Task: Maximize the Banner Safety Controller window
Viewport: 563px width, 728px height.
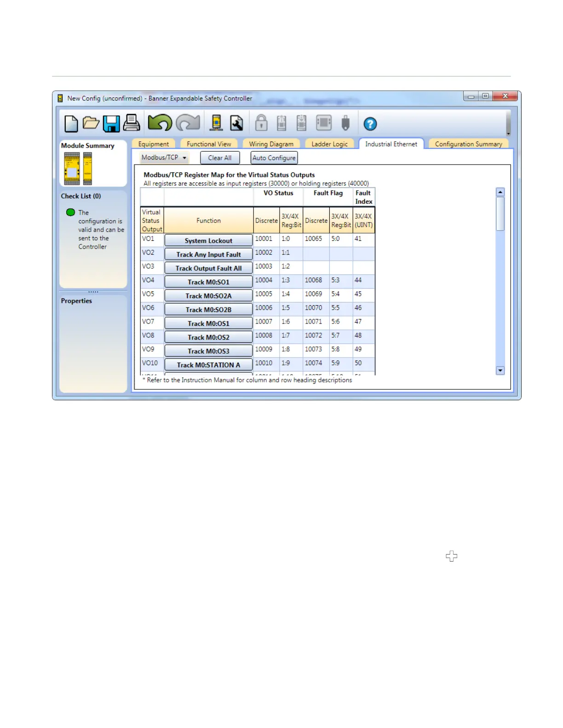Action: [485, 96]
